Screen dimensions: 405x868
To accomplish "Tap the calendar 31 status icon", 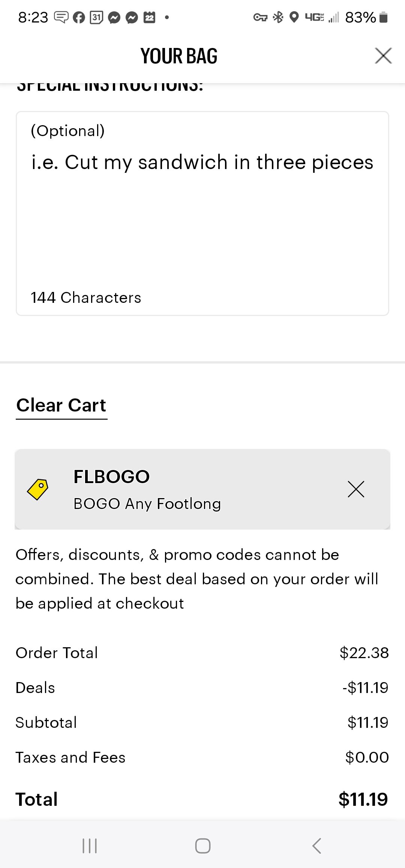I will tap(96, 17).
